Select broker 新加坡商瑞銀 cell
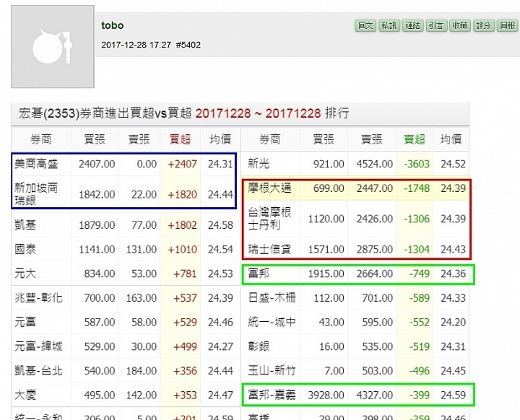The height and width of the screenshot is (420, 520). [36, 194]
